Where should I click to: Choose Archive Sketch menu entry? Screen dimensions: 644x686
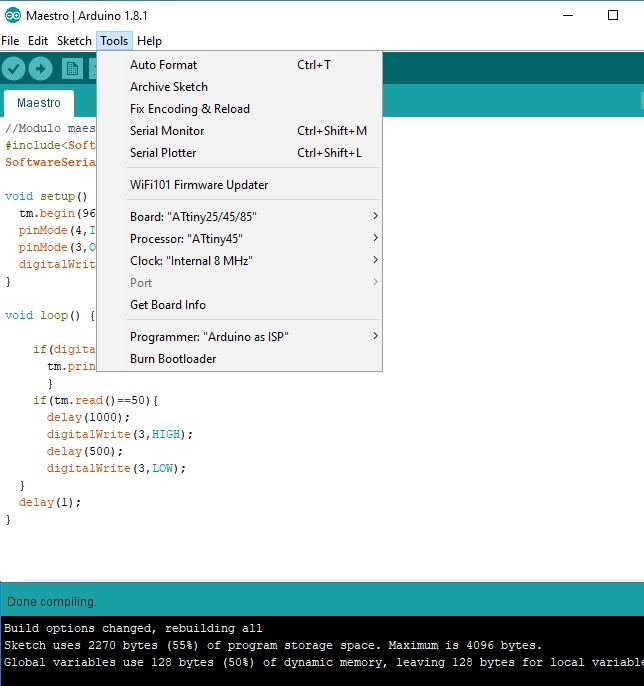(x=239, y=87)
